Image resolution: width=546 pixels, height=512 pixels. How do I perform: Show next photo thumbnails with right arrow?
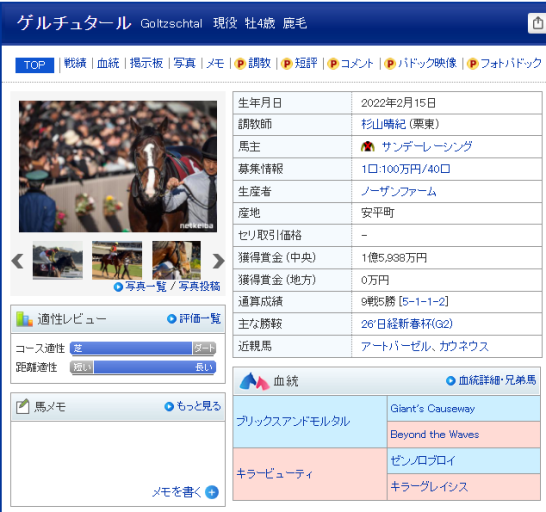click(x=218, y=261)
